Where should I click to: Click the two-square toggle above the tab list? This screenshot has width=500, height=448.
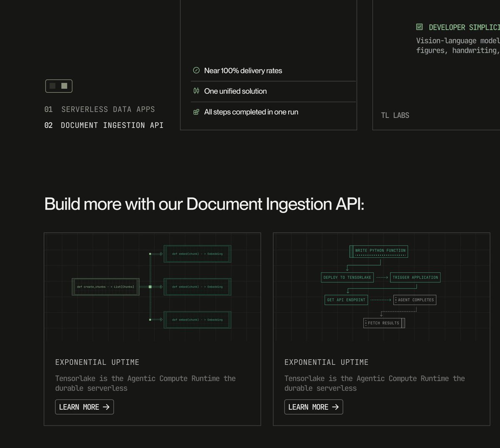point(59,86)
